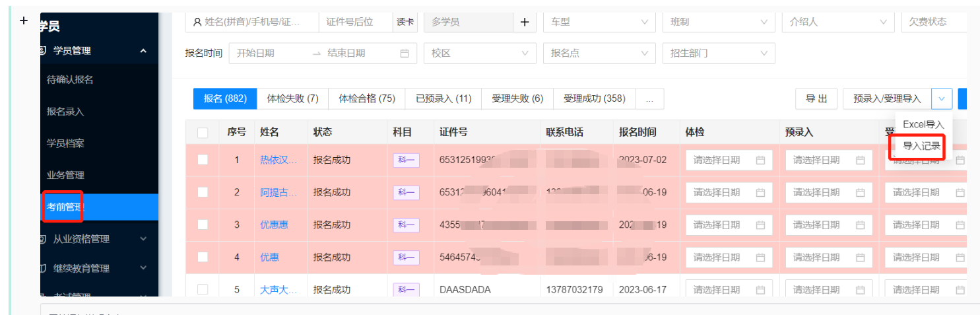The height and width of the screenshot is (315, 980).
Task: Open student link 优惠惠 in row 3
Action: (274, 225)
